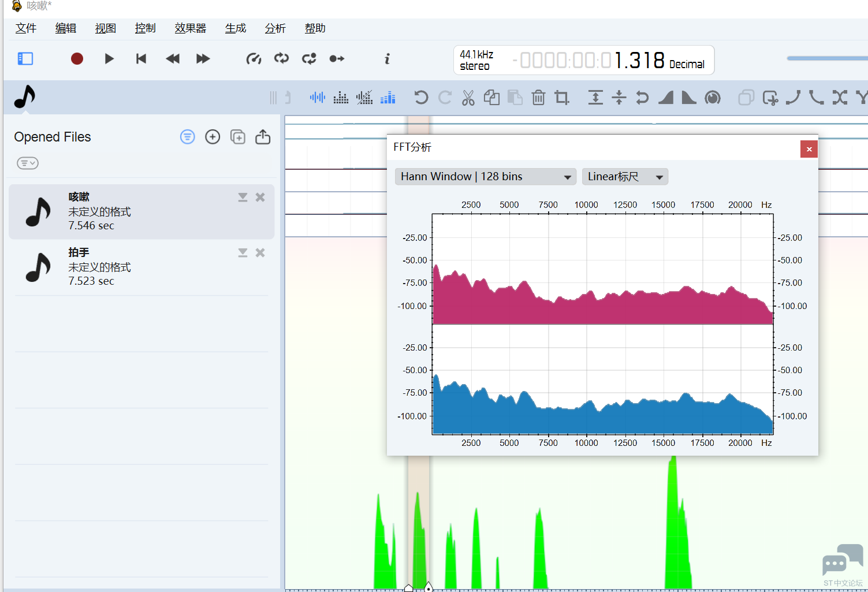Toggle the Opened Files filter icon
This screenshot has height=592, width=868.
click(x=188, y=137)
